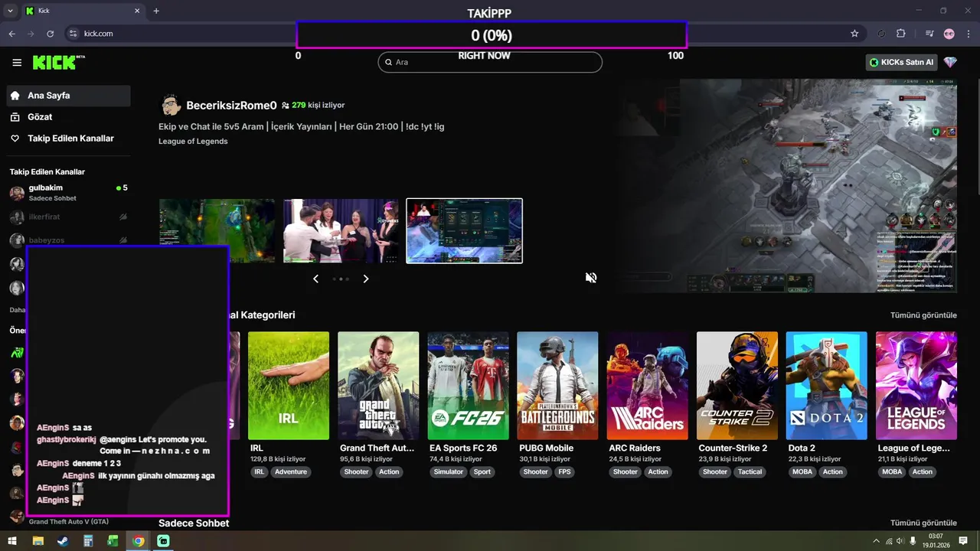Open the Windows Start menu
The image size is (980, 551).
point(14,541)
